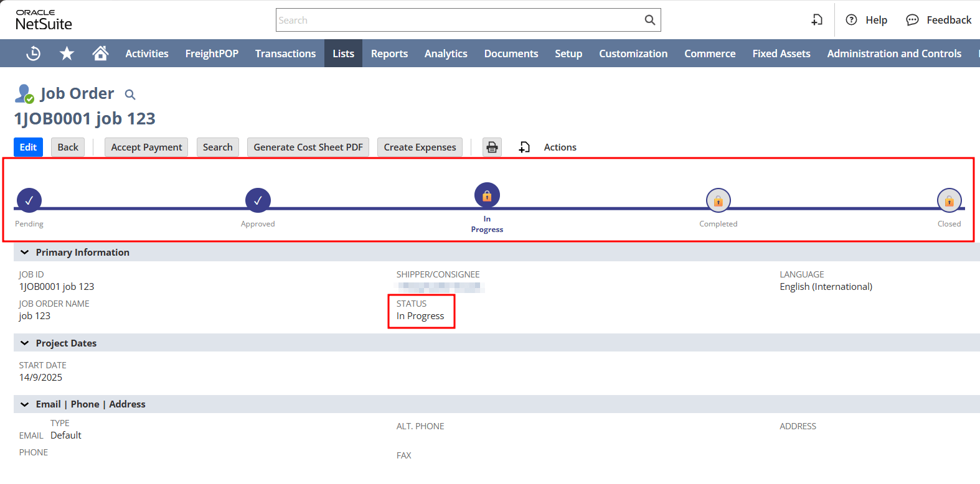
Task: Open the Transactions menu
Action: pos(285,54)
